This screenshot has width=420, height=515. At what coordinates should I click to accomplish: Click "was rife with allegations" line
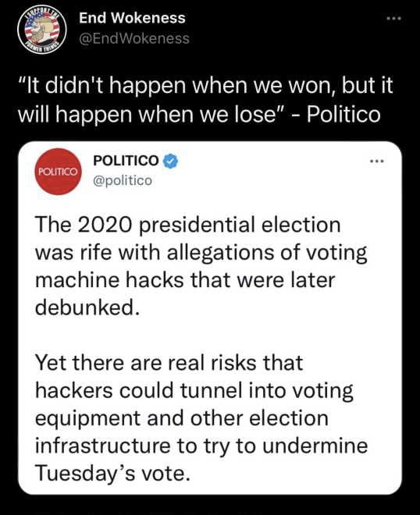(x=201, y=254)
